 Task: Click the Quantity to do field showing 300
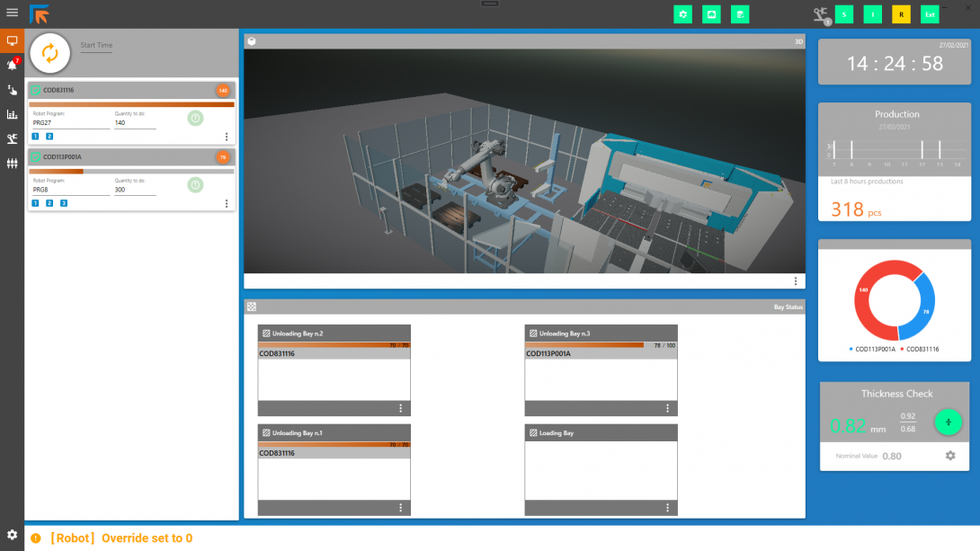(x=135, y=191)
